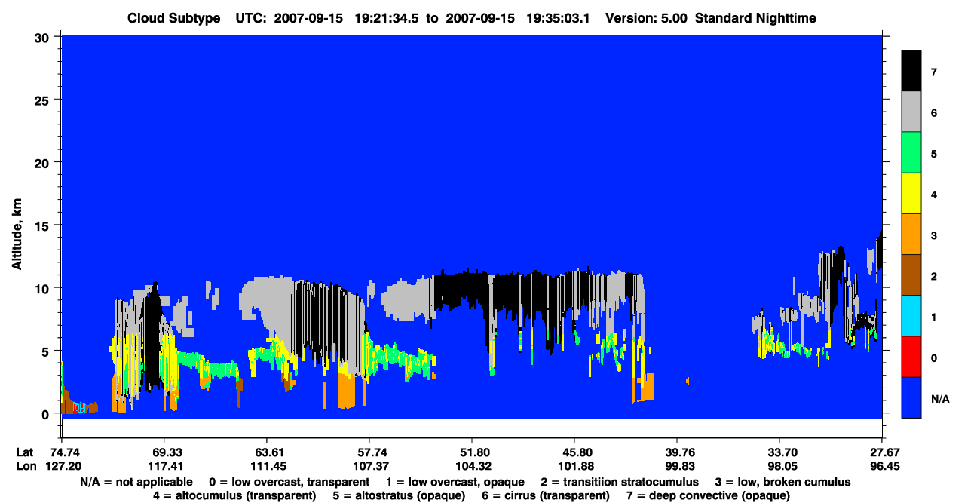This screenshot has height=503, width=980.
Task: Click the orange broken cumulus legend swatch
Action: pos(911,235)
